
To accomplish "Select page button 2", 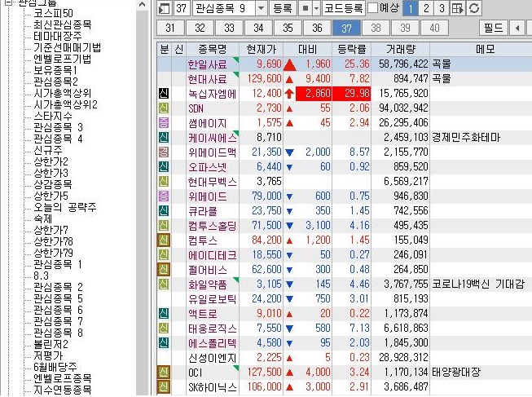I will pos(426,8).
